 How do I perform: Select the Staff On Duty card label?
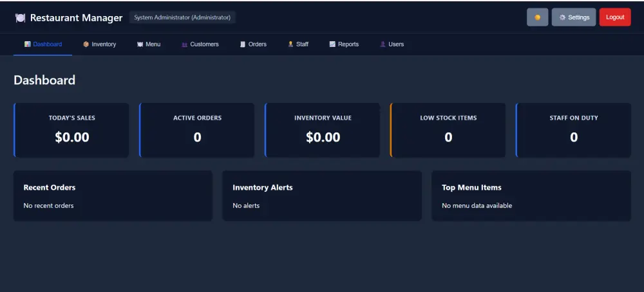[x=574, y=118]
